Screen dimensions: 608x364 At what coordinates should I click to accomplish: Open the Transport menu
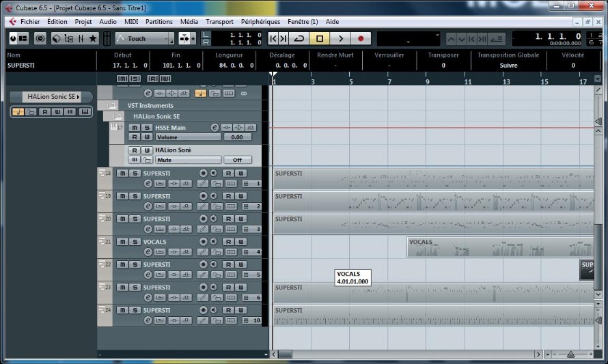pyautogui.click(x=219, y=22)
